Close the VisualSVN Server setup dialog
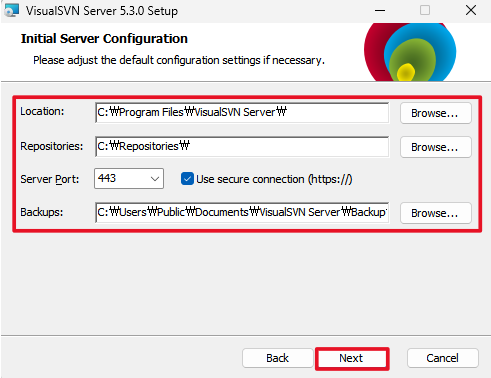The width and height of the screenshot is (491, 378). tap(471, 10)
